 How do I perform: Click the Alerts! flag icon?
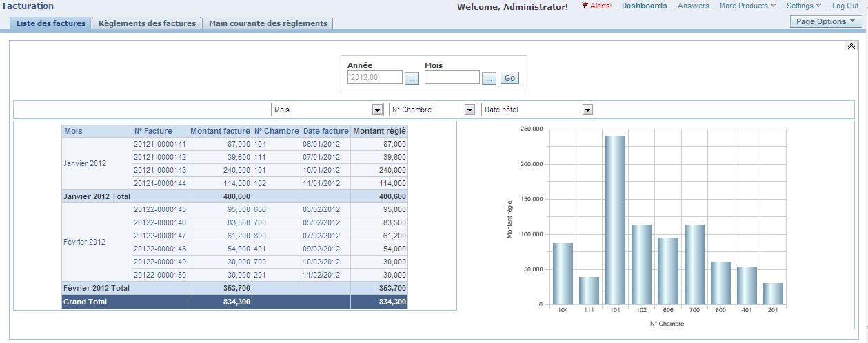pyautogui.click(x=585, y=6)
